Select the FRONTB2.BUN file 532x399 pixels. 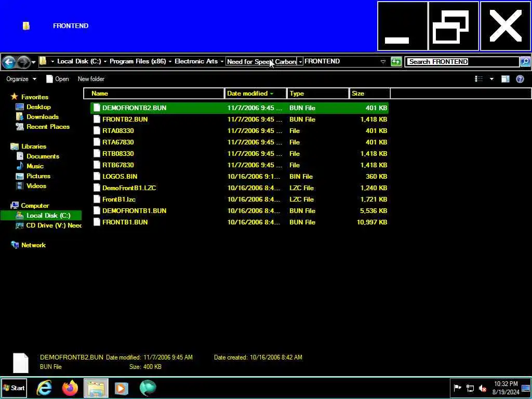click(239, 119)
